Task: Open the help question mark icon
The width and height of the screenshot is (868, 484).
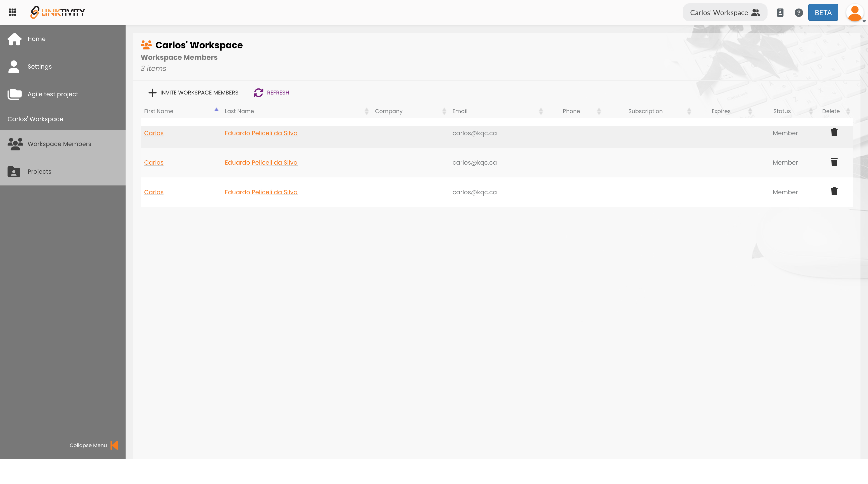Action: pyautogui.click(x=799, y=13)
